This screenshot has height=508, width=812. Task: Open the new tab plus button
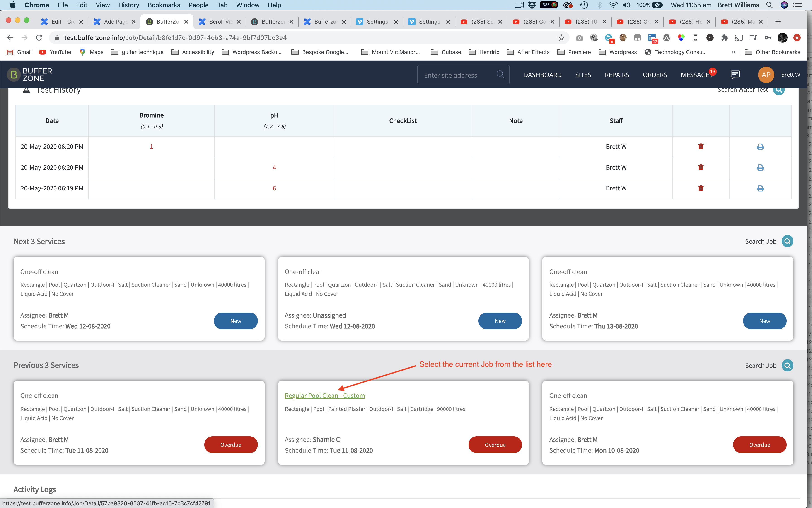[x=778, y=22]
